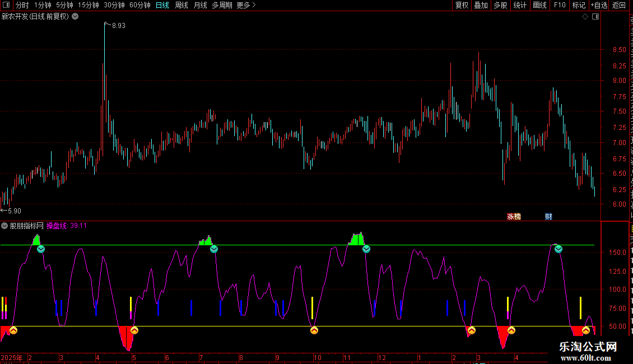Switch to the 月线 monthly chart
This screenshot has height=364, width=633.
click(x=200, y=5)
